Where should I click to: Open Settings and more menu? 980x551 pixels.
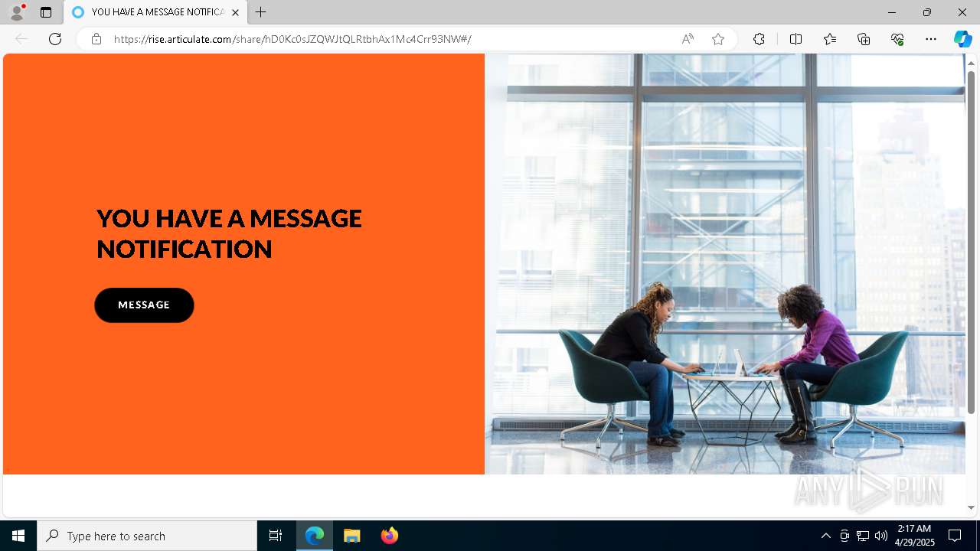coord(931,39)
